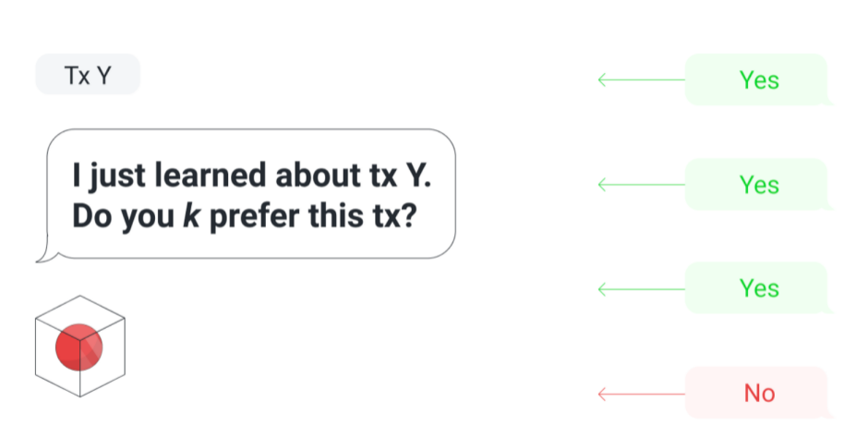Click the green arrow beside the second Yes
This screenshot has height=438, width=868.
[642, 185]
